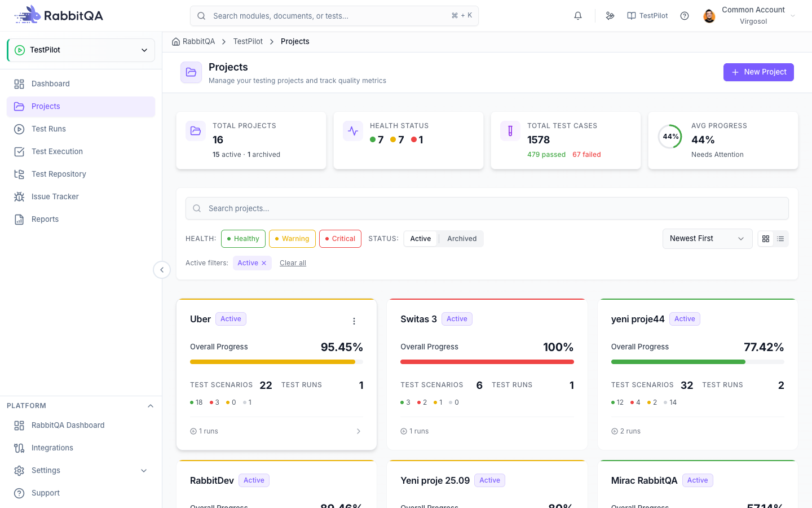Navigate to Issue Tracker
Image resolution: width=812 pixels, height=508 pixels.
tap(81, 197)
